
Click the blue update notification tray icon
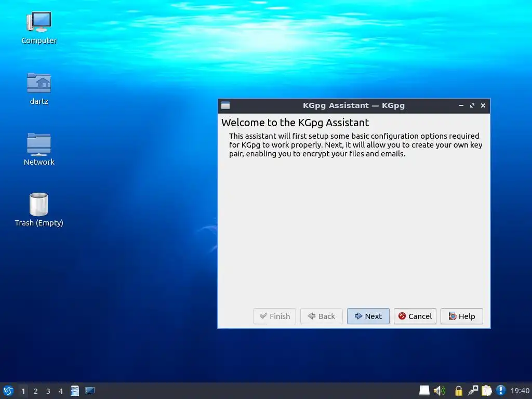500,391
